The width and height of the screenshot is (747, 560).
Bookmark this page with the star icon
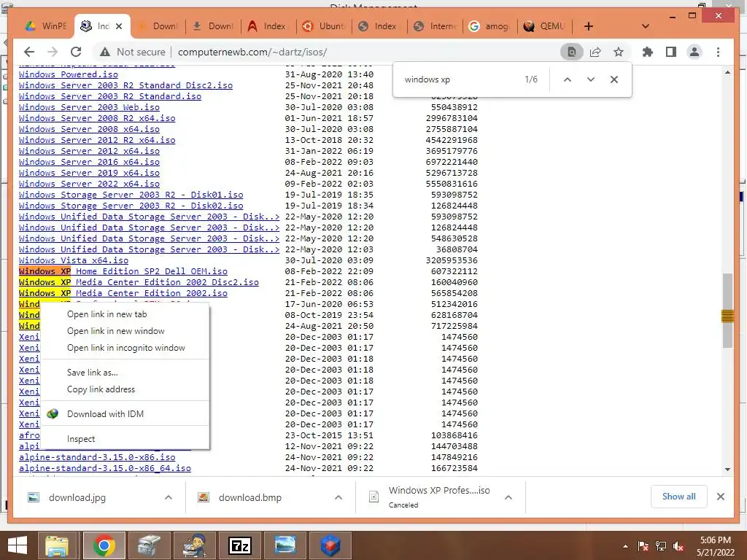[619, 52]
